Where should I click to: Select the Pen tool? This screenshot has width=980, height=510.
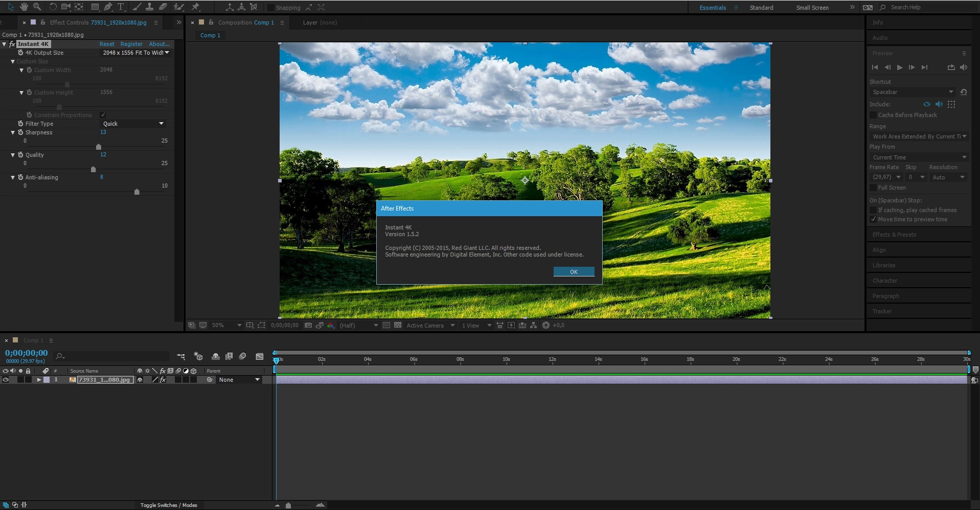(108, 7)
